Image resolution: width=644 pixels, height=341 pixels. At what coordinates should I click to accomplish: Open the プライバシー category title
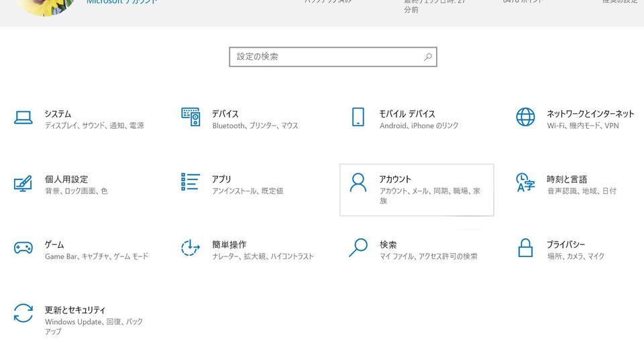coord(566,244)
